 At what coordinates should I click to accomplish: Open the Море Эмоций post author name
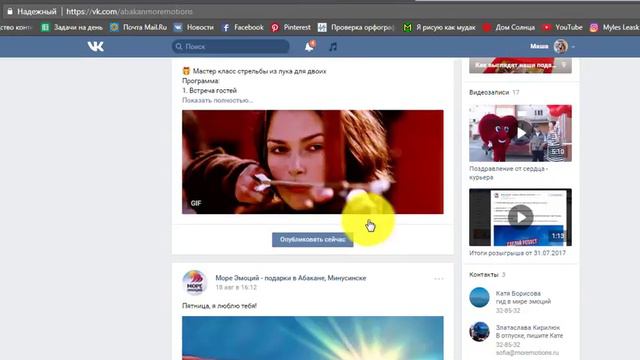coord(291,278)
